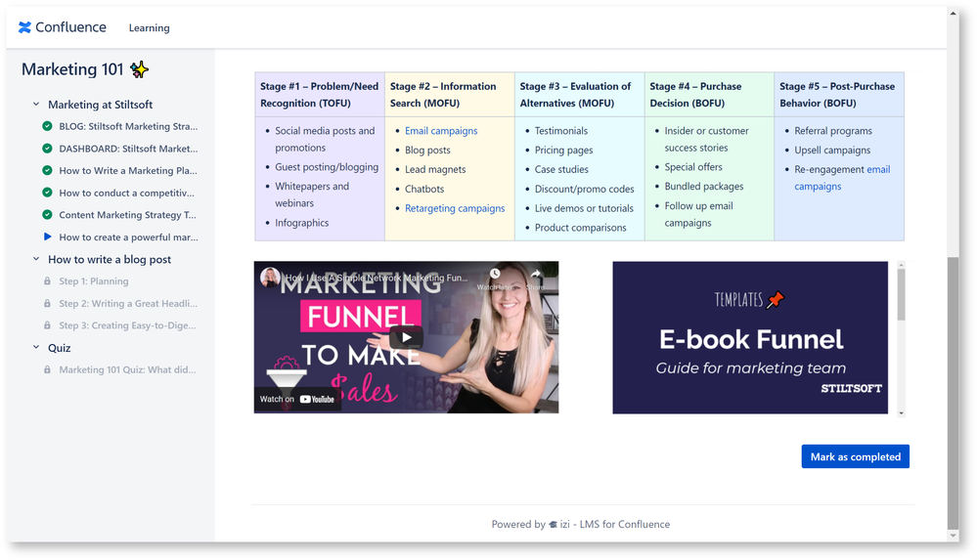Image resolution: width=977 pixels, height=560 pixels.
Task: Collapse the Quiz section chevron
Action: 36,348
